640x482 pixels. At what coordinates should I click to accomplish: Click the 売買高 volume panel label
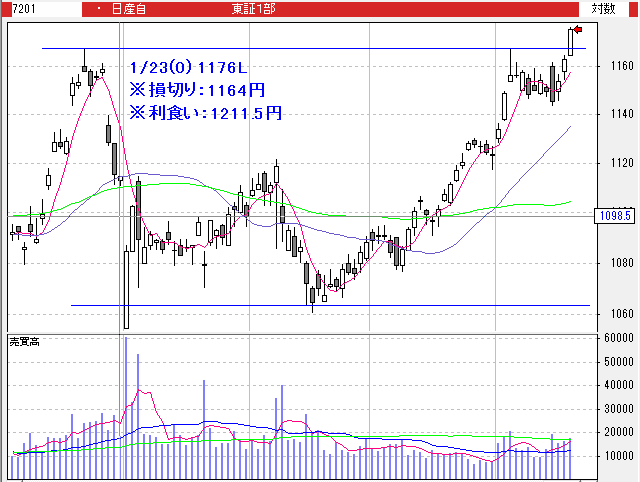(x=23, y=342)
